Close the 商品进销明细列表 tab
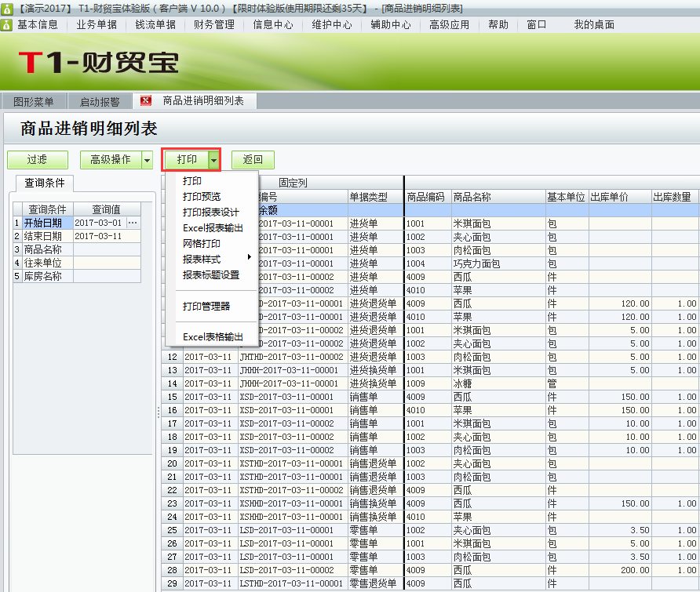This screenshot has height=592, width=700. click(x=145, y=100)
